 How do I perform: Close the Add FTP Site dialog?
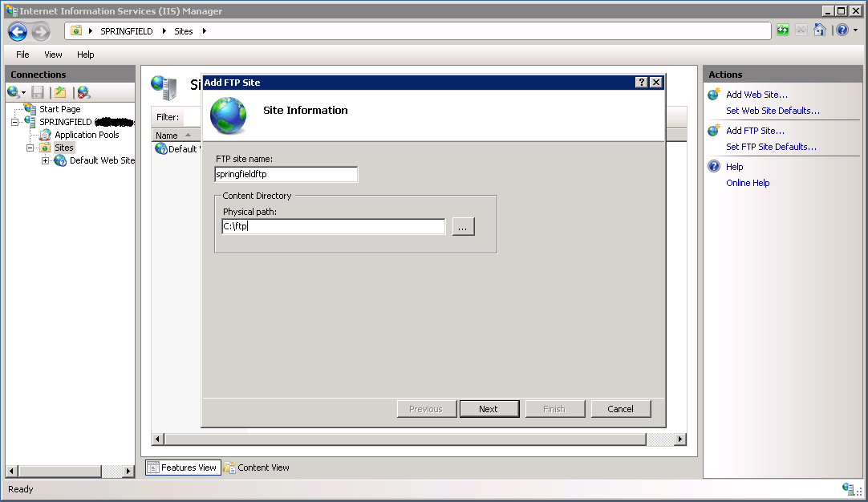(656, 83)
